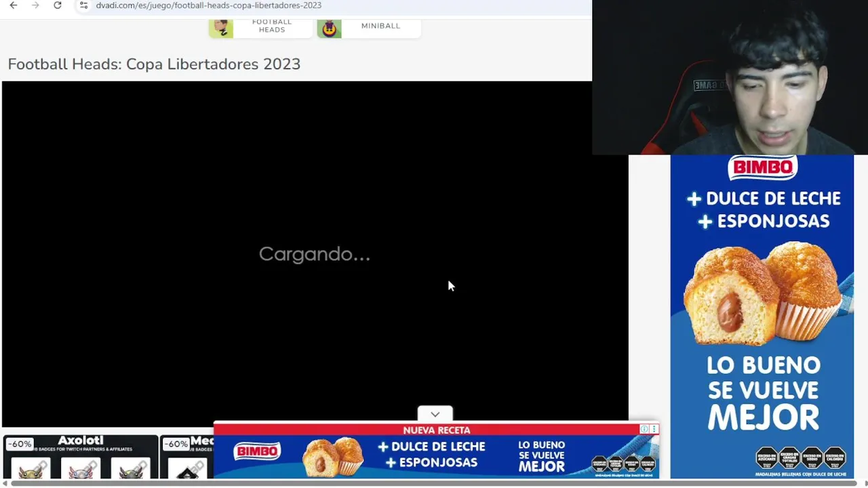Collapse the bottom banner ad with the chevron
Image resolution: width=868 pixels, height=488 pixels.
point(435,414)
